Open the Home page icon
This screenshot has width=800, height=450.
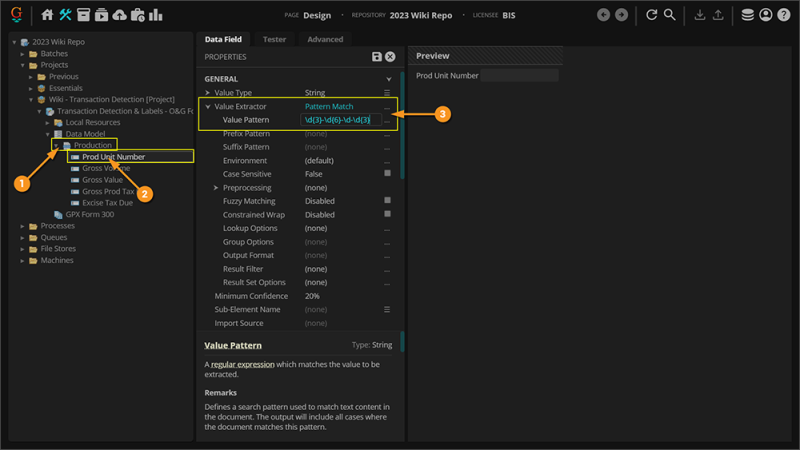47,15
